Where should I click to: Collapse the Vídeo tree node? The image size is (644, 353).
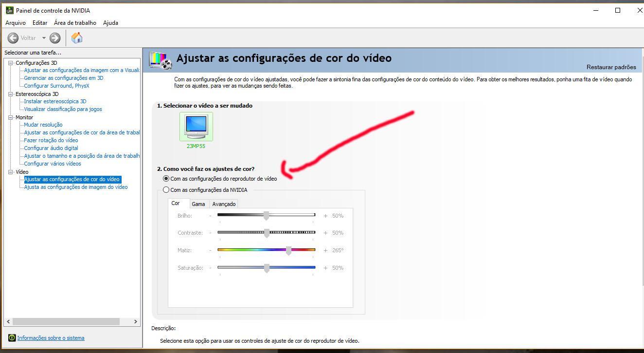(10, 172)
